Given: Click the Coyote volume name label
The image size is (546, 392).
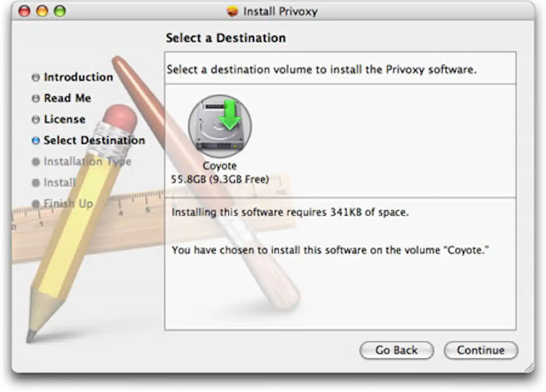Looking at the screenshot, I should [220, 166].
